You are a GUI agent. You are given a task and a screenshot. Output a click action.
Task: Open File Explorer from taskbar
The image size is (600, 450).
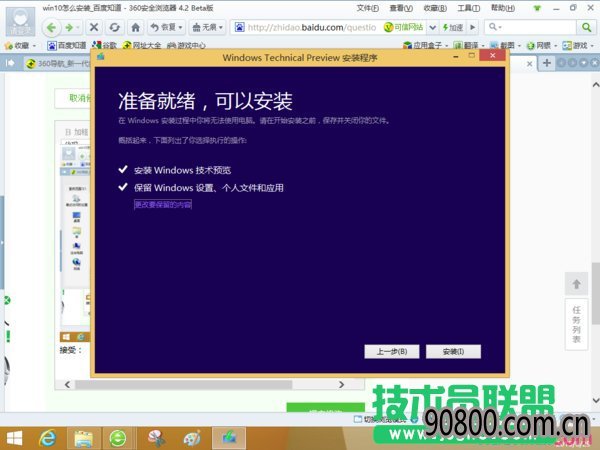pyautogui.click(x=83, y=439)
